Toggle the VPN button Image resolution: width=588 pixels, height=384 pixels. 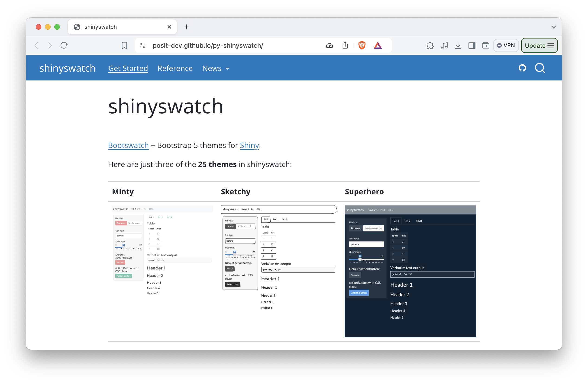[x=506, y=45]
